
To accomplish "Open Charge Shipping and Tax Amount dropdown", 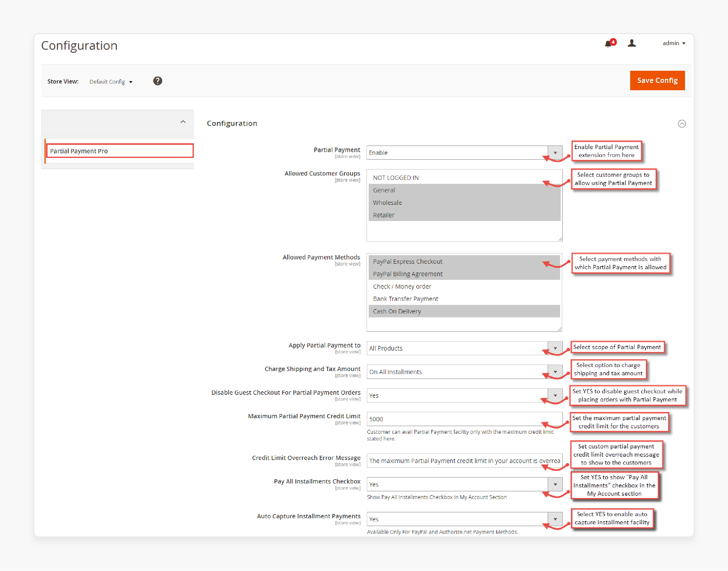I will pos(464,372).
